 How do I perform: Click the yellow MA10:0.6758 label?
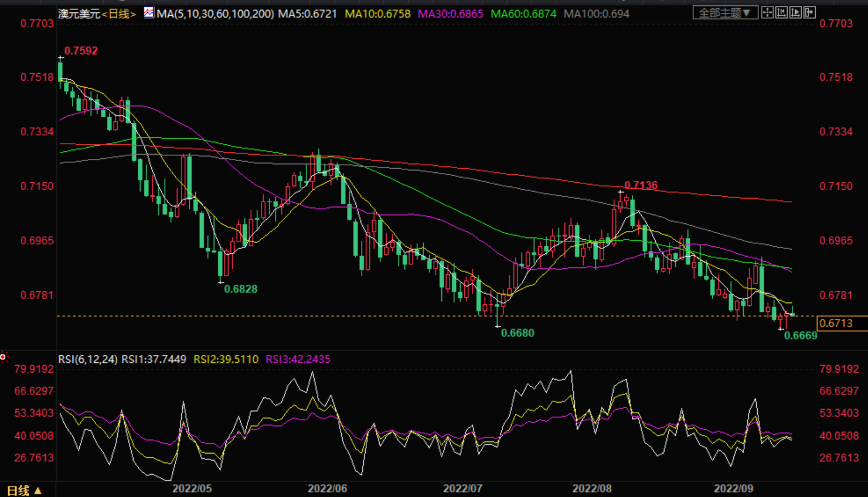tap(377, 13)
